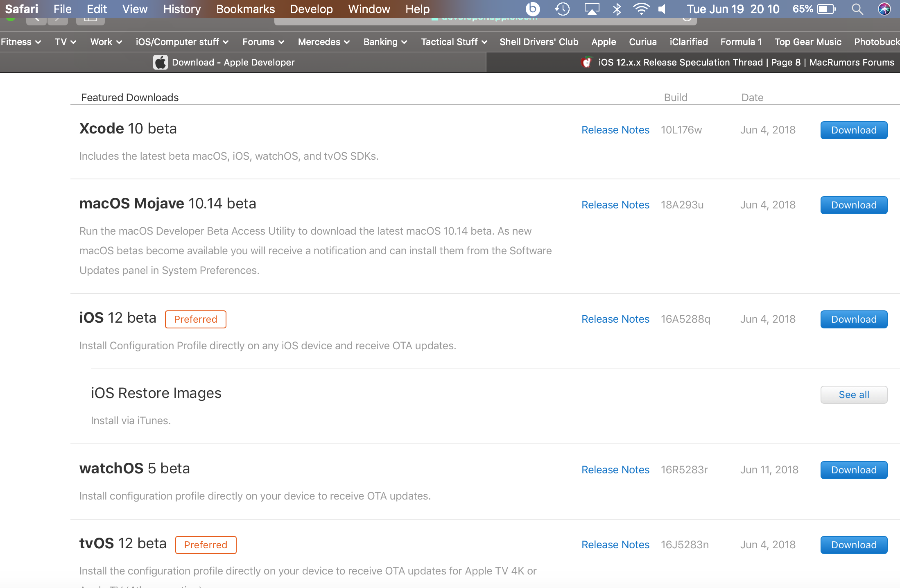The height and width of the screenshot is (588, 900).
Task: Open the iClarified bookmark
Action: [688, 42]
